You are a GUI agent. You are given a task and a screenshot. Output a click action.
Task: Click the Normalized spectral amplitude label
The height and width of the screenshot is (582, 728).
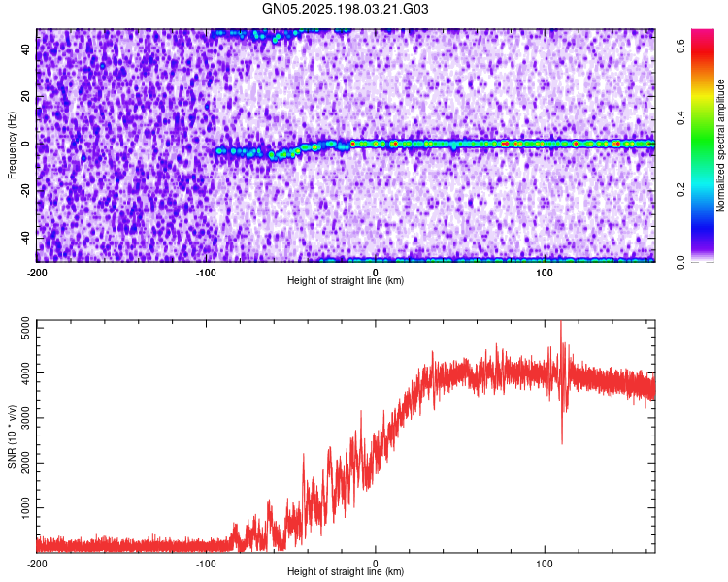720,145
